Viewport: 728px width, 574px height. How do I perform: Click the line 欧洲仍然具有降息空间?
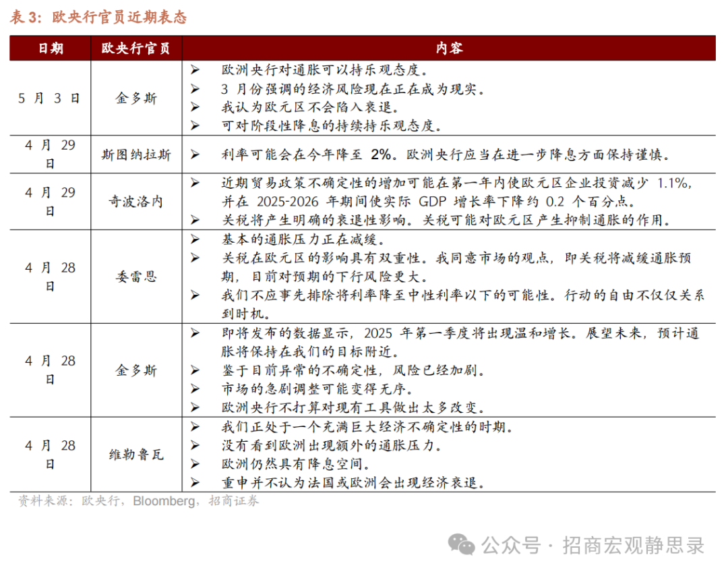pyautogui.click(x=295, y=464)
